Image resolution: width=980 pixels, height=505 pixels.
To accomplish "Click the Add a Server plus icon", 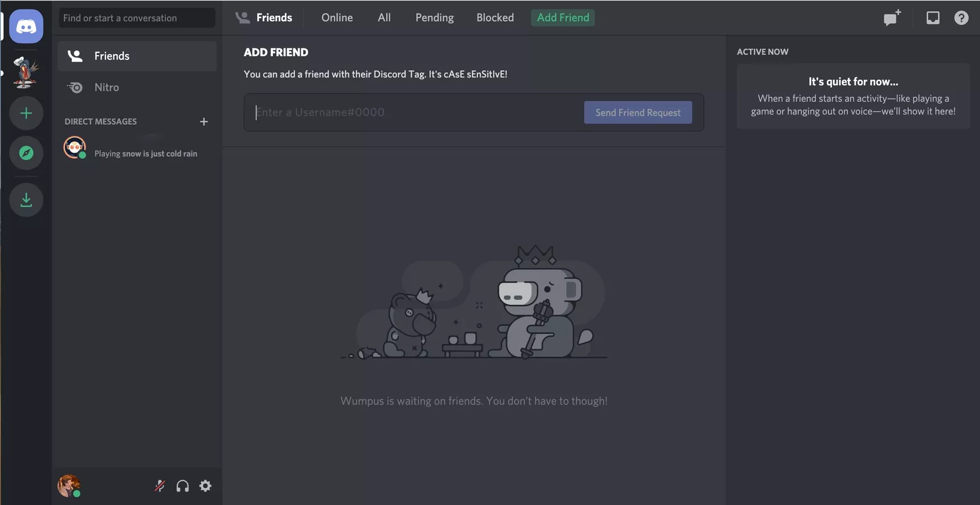I will (26, 113).
